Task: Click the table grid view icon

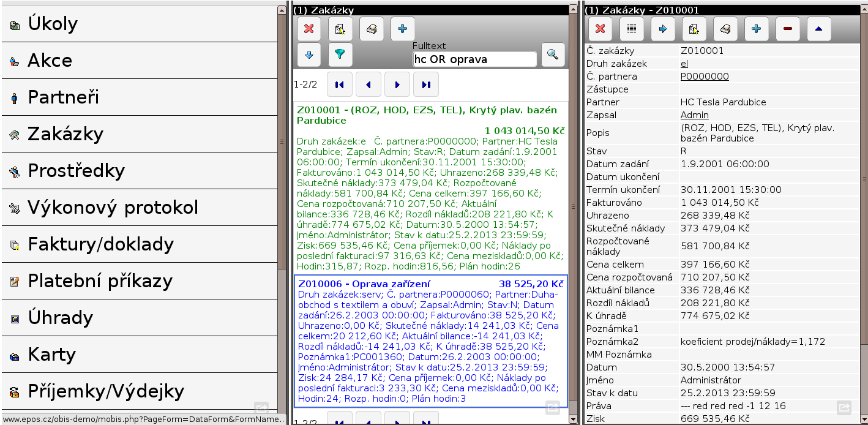Action: (632, 29)
